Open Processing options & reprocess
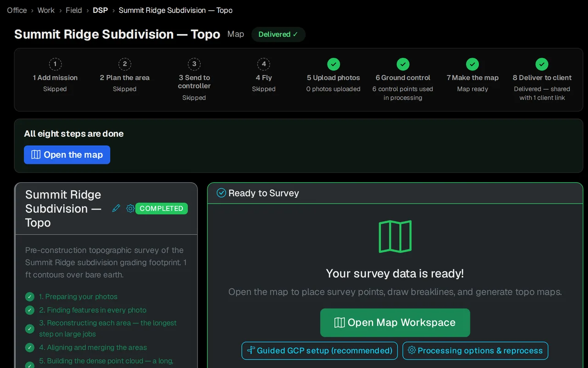This screenshot has width=588, height=368. pos(475,351)
